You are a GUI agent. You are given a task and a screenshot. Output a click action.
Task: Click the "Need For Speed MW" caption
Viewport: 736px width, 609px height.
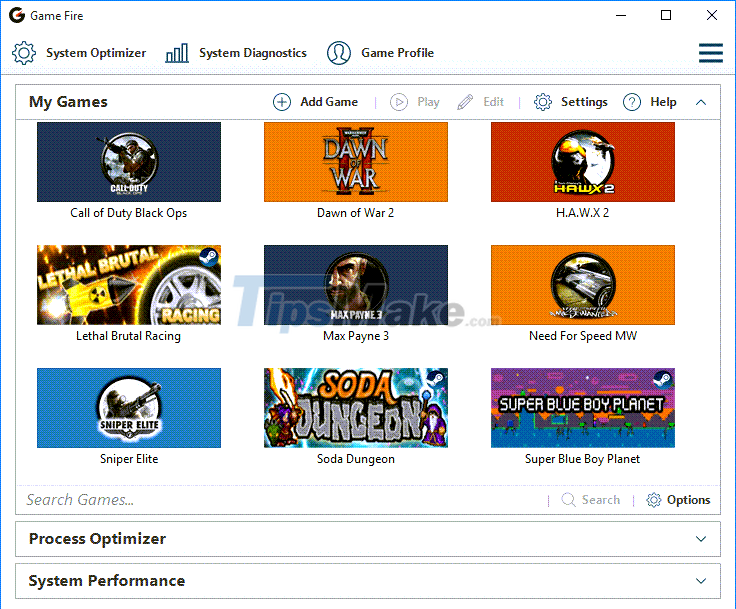pos(583,336)
